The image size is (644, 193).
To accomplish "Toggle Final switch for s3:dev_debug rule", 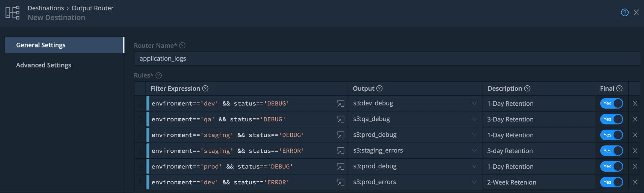I will click(611, 104).
